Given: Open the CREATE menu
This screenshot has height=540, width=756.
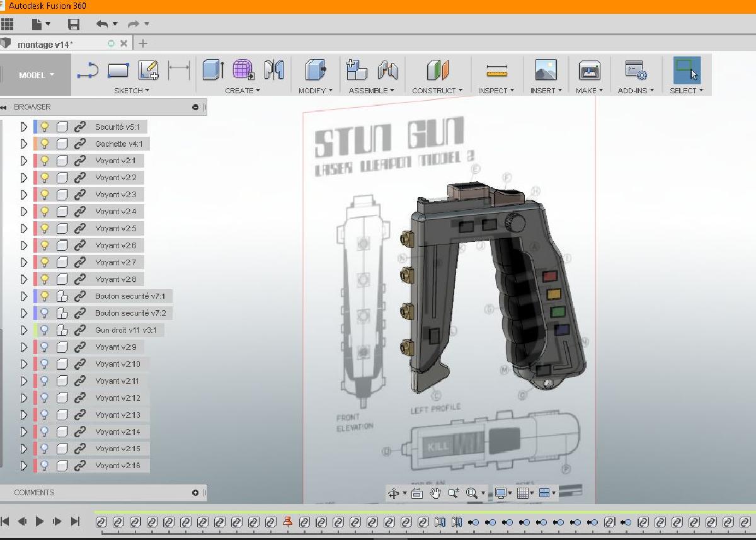Looking at the screenshot, I should (243, 91).
